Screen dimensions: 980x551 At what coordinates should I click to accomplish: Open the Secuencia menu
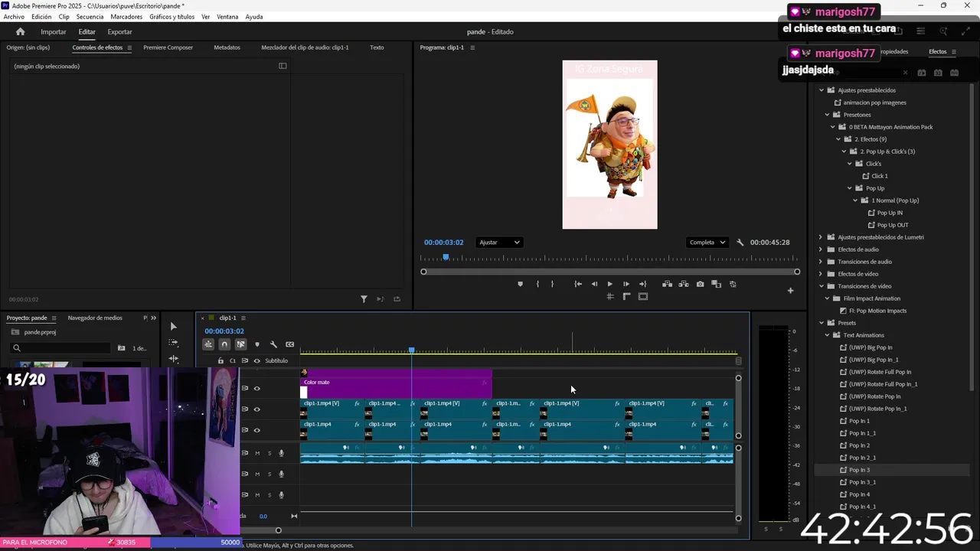click(90, 16)
